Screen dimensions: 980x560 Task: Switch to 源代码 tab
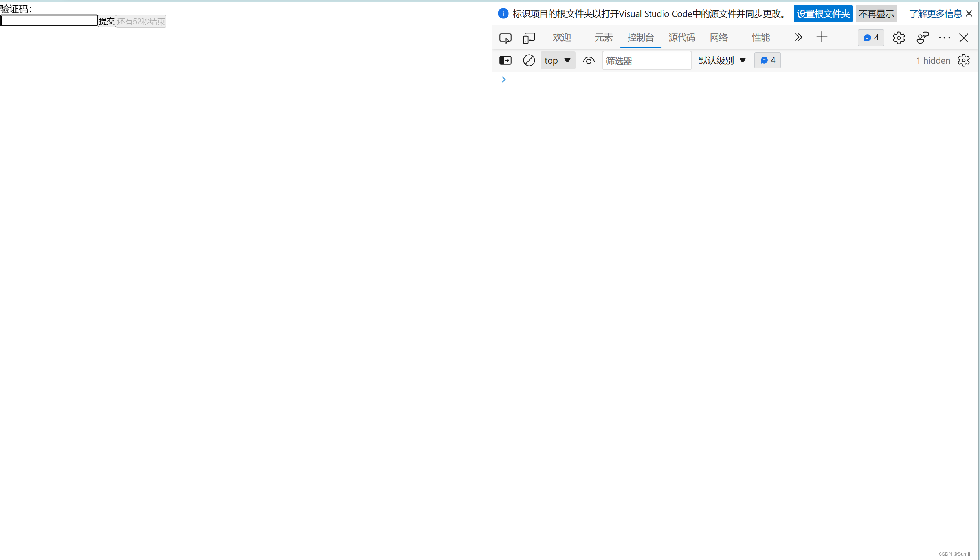point(681,37)
